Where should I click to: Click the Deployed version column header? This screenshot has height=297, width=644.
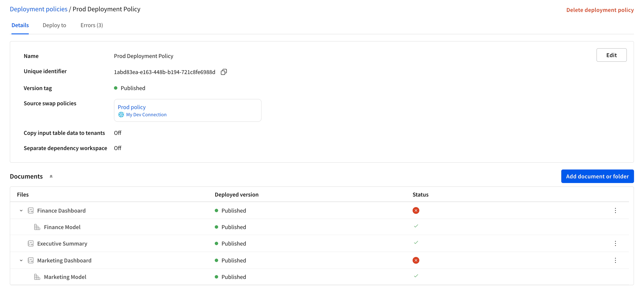pos(236,195)
